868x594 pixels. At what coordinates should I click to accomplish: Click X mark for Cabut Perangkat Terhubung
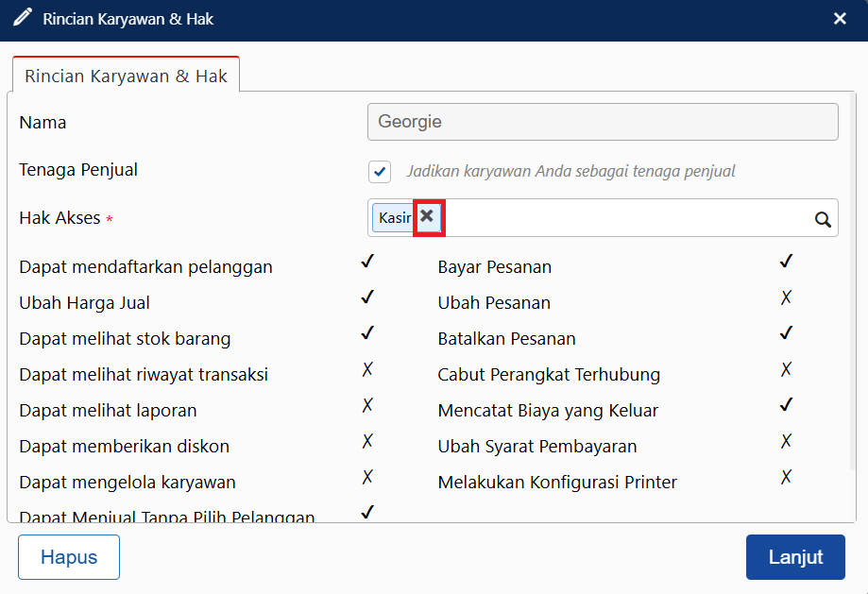click(786, 369)
